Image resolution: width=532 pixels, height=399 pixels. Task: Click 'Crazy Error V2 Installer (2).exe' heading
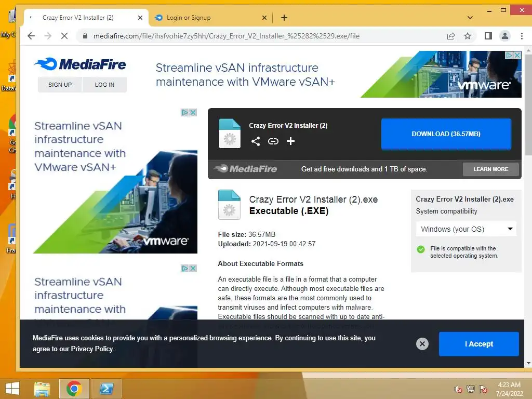click(x=313, y=199)
